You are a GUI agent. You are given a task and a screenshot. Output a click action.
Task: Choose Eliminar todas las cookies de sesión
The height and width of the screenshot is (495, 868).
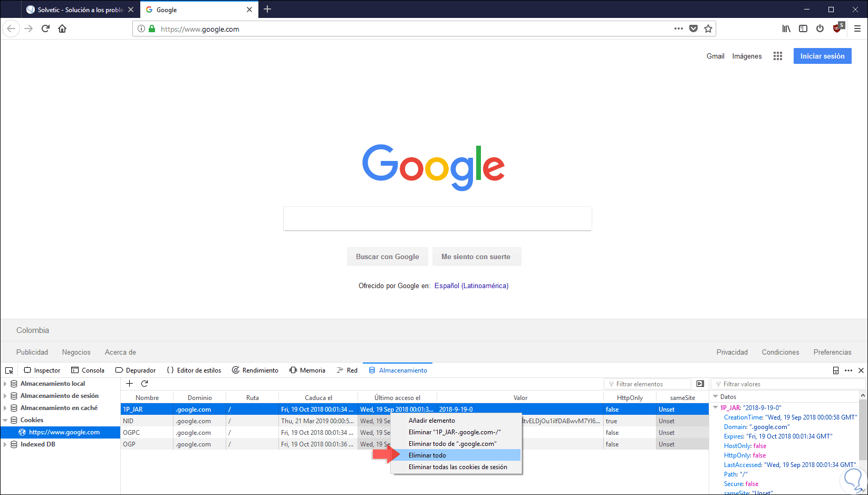[x=456, y=467]
